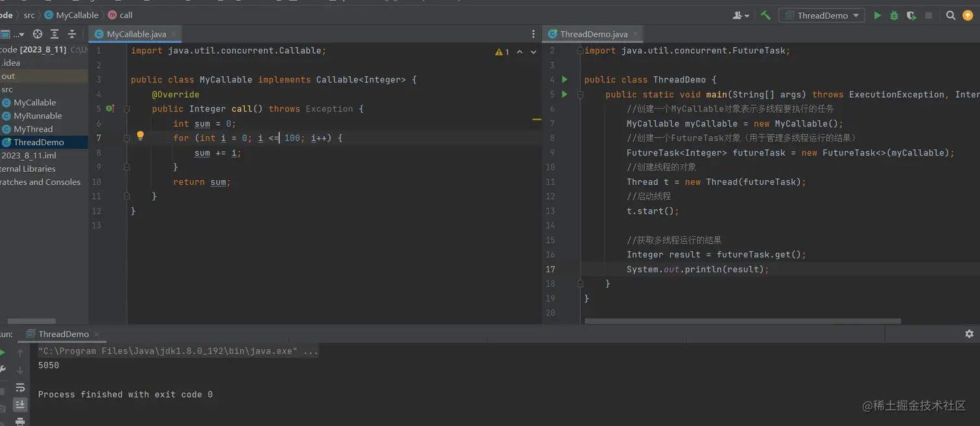The width and height of the screenshot is (980, 426).
Task: Click run gutter arrow beside main method
Action: click(565, 94)
